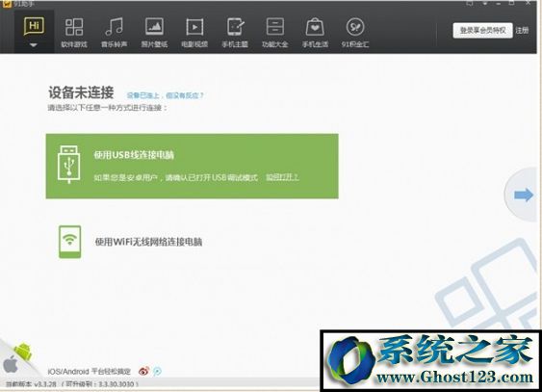
Task: Click iOS/Android 平台轻松搞定 text
Action: click(90, 372)
